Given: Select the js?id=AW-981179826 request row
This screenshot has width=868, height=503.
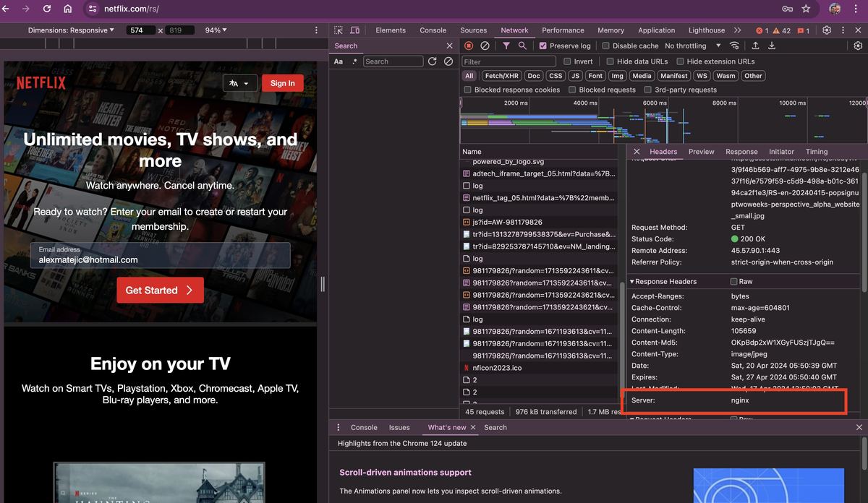Looking at the screenshot, I should 539,222.
